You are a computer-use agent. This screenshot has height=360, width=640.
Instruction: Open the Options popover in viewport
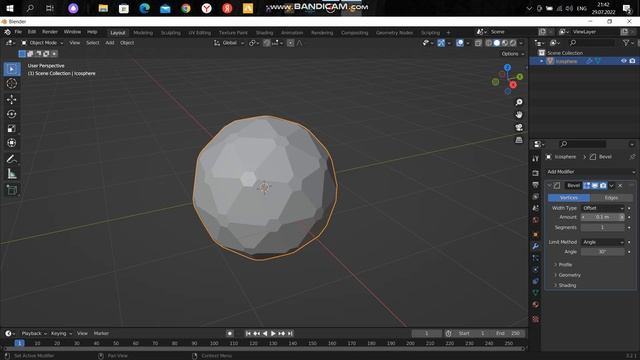point(513,54)
